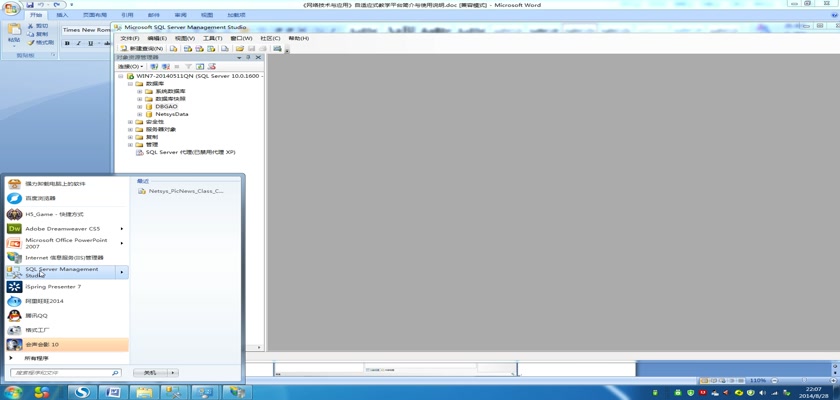Expand the NetsysData database node
Viewport: 840px width, 400px height.
pyautogui.click(x=140, y=114)
